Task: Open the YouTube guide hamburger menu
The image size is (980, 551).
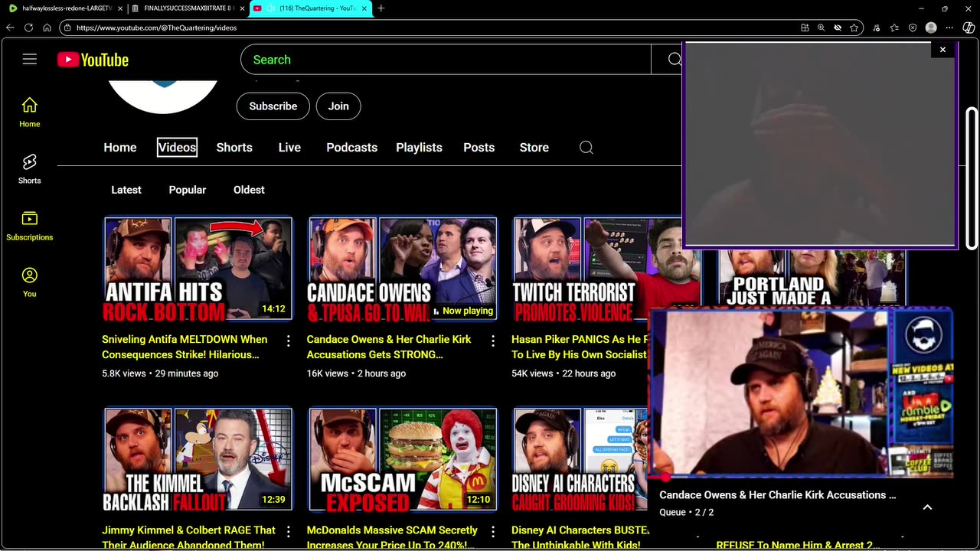Action: tap(30, 60)
